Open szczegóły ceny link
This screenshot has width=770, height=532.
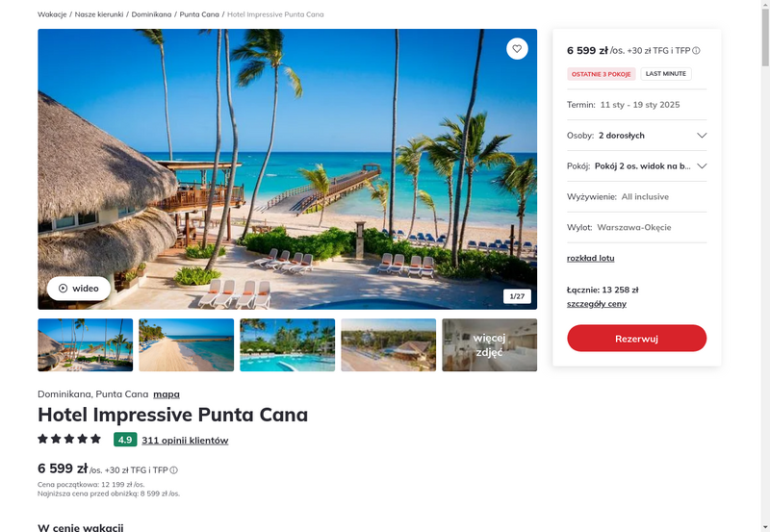(596, 304)
